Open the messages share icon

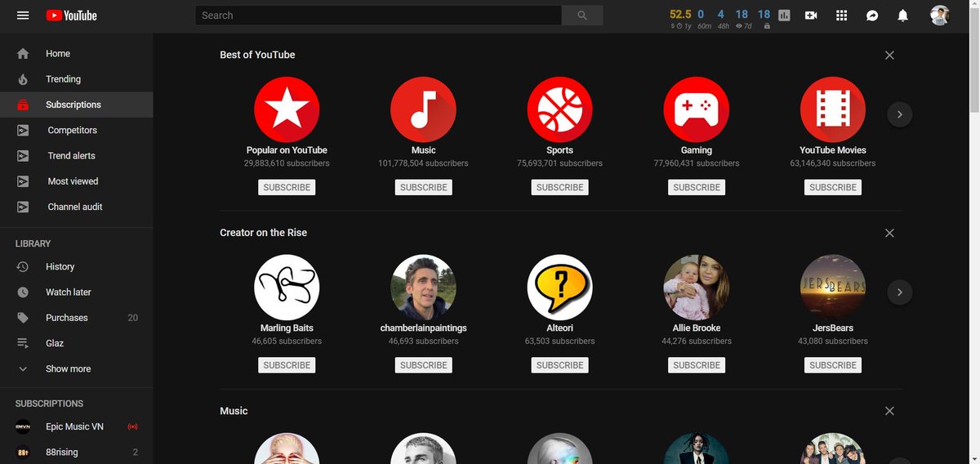click(x=872, y=16)
